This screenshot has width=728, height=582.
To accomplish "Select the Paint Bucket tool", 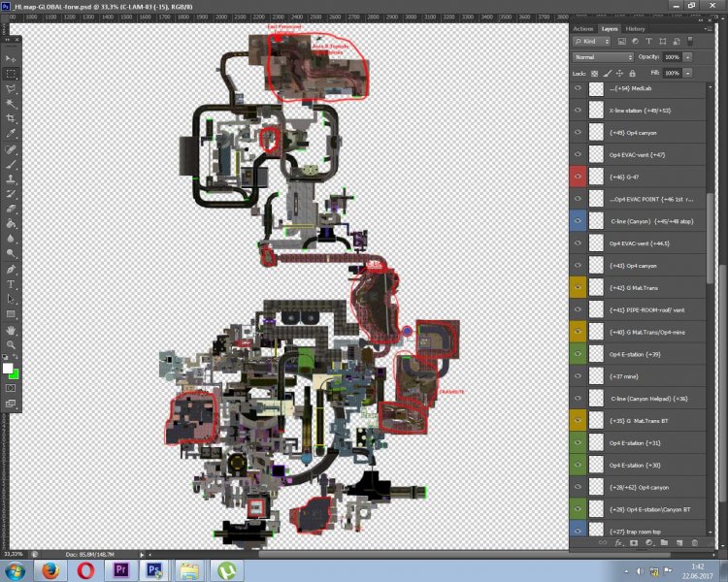I will (x=11, y=224).
